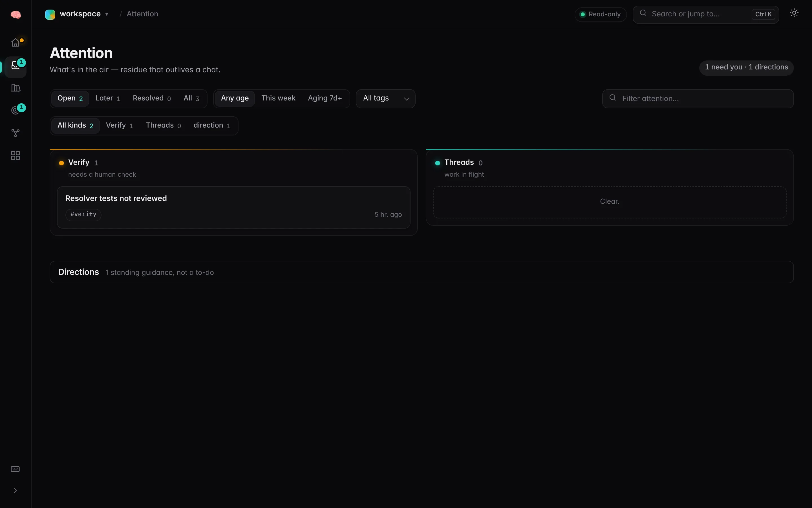Select the Resolved status filter
This screenshot has width=812, height=508.
pyautogui.click(x=152, y=98)
